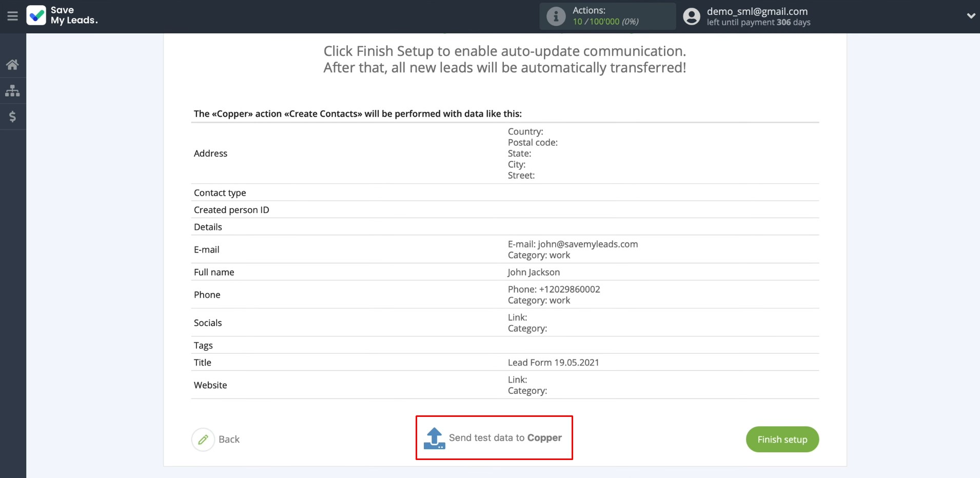Select the Created person ID row
The height and width of the screenshot is (478, 980).
[505, 210]
